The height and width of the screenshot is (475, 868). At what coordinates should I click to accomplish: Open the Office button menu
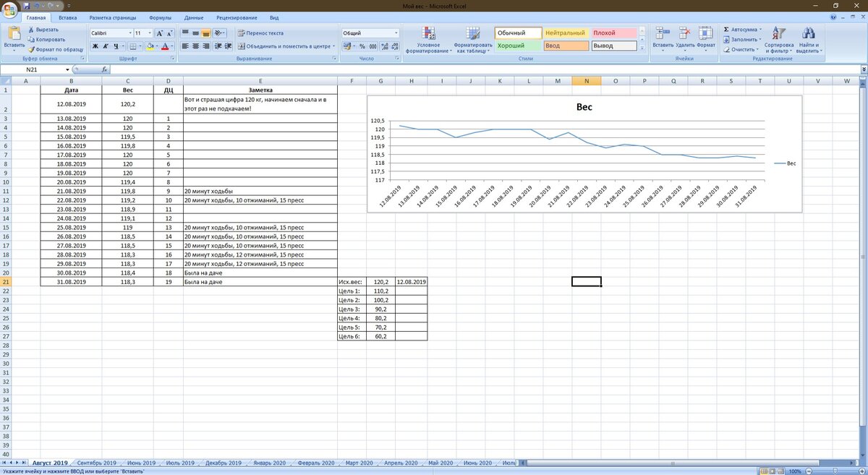(9, 9)
